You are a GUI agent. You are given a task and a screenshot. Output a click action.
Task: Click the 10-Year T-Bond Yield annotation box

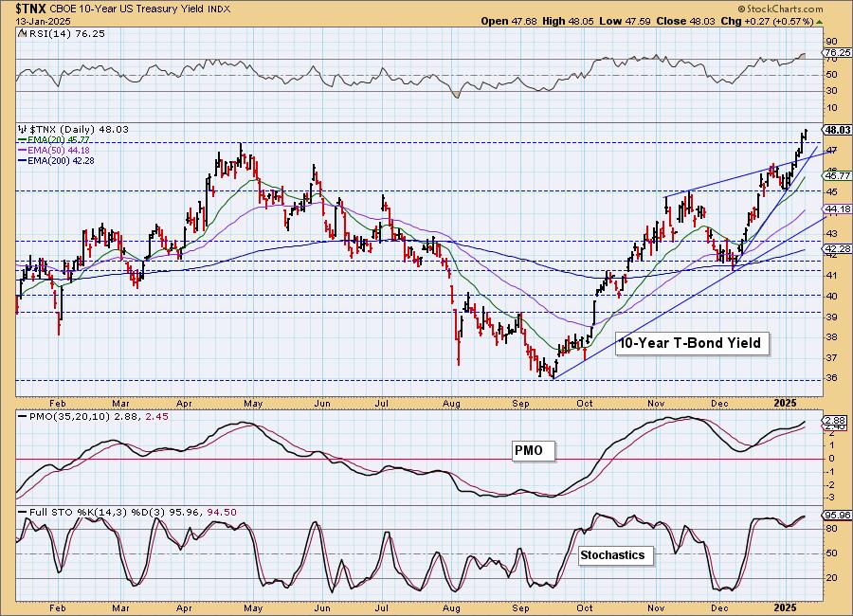[x=693, y=343]
